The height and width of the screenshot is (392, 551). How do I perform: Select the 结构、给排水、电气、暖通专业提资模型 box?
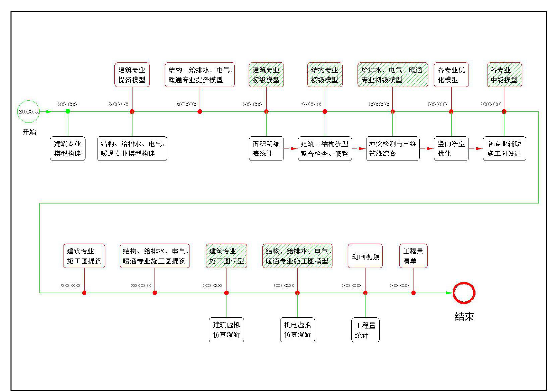200,75
